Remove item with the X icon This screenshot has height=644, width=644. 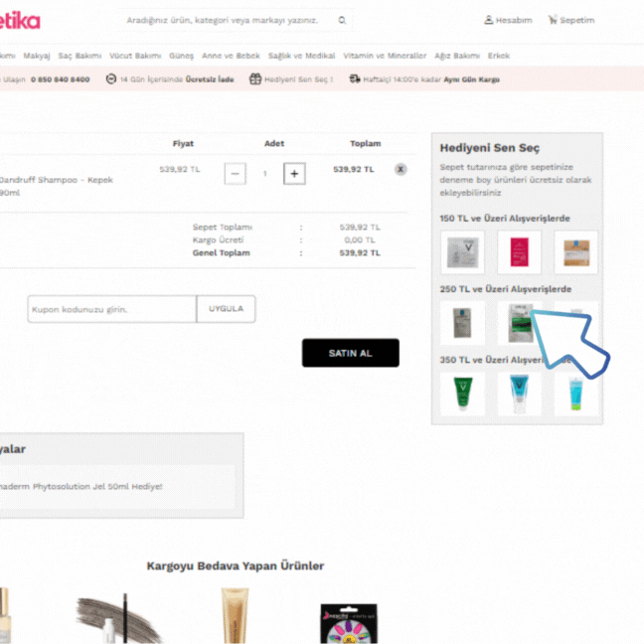point(401,169)
